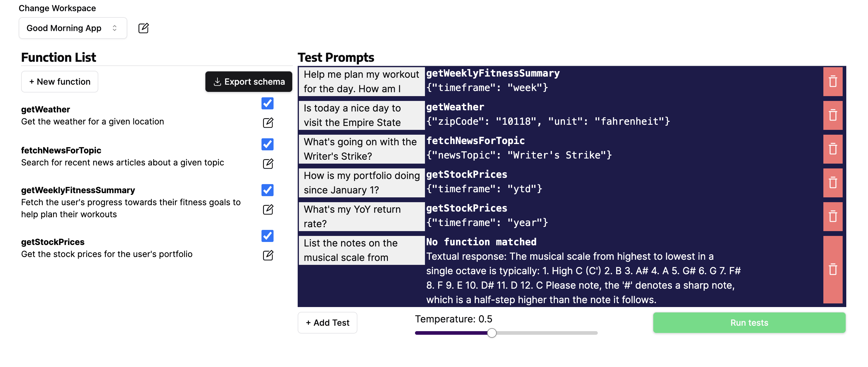Delete the Empire State weather test

click(833, 115)
